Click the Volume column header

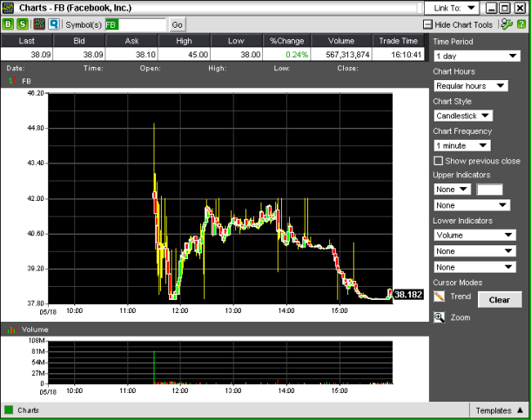click(x=341, y=41)
